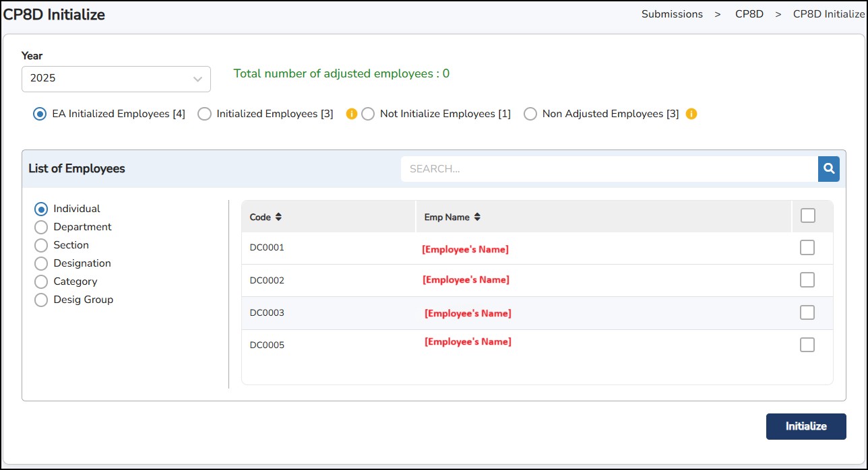868x470 pixels.
Task: Check the box for employee DC0003
Action: pyautogui.click(x=807, y=312)
